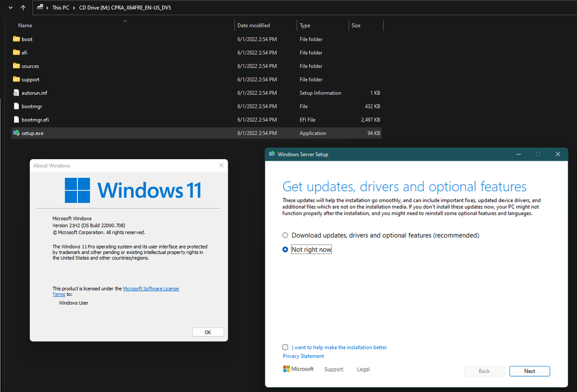The width and height of the screenshot is (577, 392).
Task: Click CD Drive (M:) breadcrumb
Action: pos(125,7)
